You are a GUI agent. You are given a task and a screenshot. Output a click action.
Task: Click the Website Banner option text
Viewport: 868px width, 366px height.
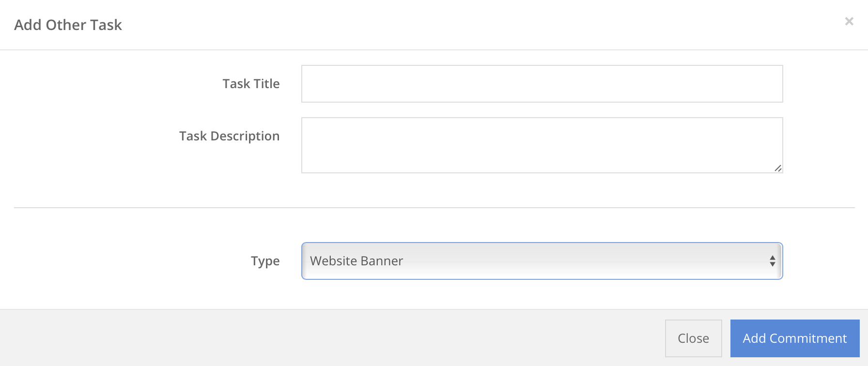pos(356,261)
